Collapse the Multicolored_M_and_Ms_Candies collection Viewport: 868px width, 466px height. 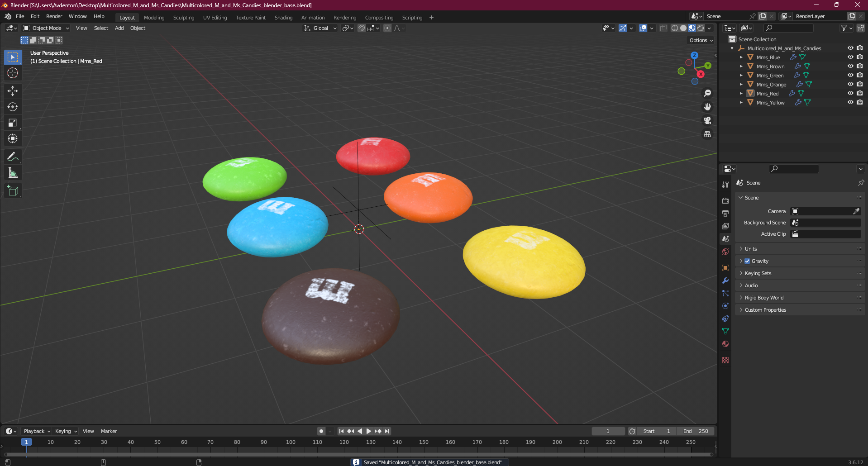pos(732,48)
